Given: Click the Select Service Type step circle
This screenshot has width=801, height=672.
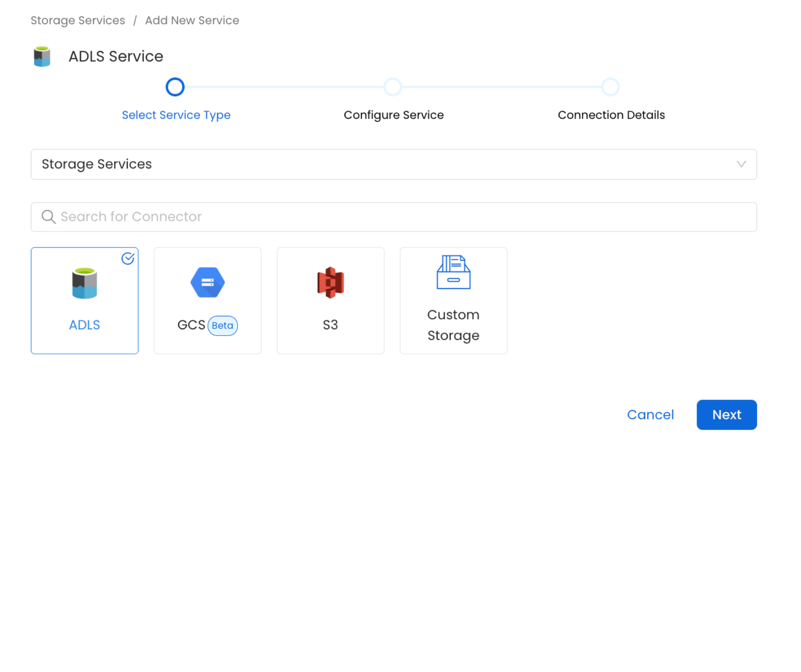Looking at the screenshot, I should click(175, 87).
